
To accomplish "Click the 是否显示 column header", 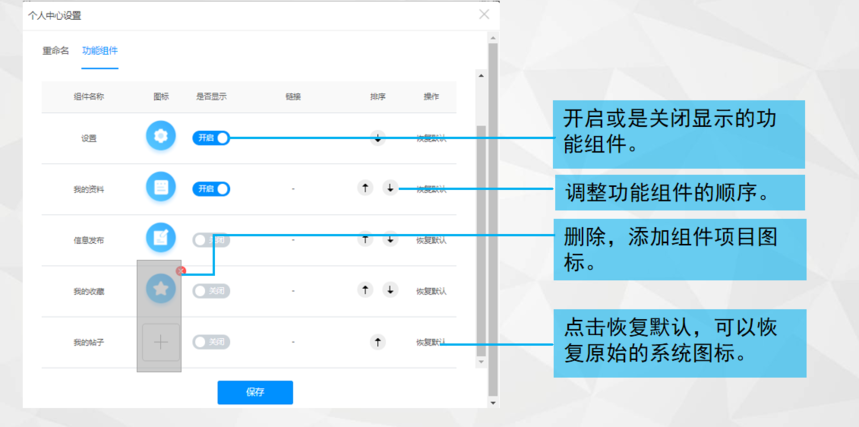I will [x=211, y=96].
